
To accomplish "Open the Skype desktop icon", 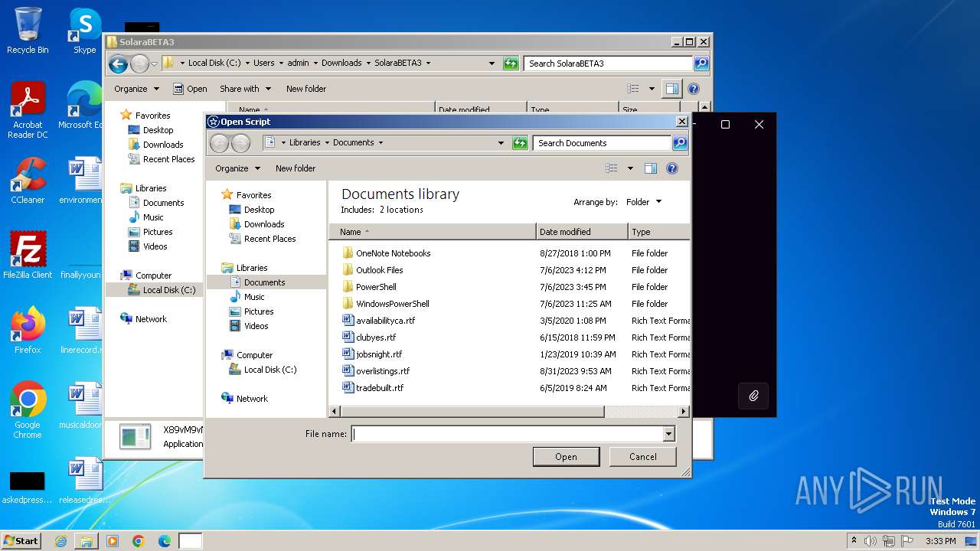I will 84,31.
